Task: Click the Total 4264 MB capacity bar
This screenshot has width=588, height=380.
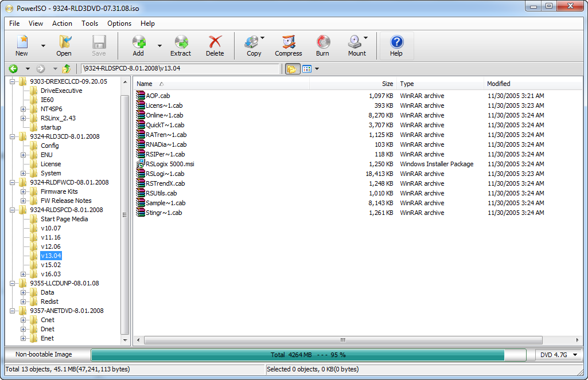Action: (x=309, y=355)
